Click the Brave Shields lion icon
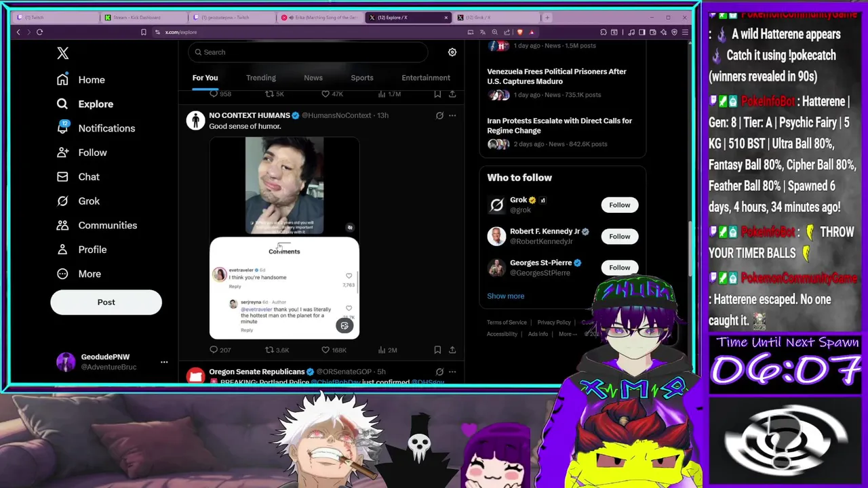This screenshot has height=488, width=868. coord(519,32)
